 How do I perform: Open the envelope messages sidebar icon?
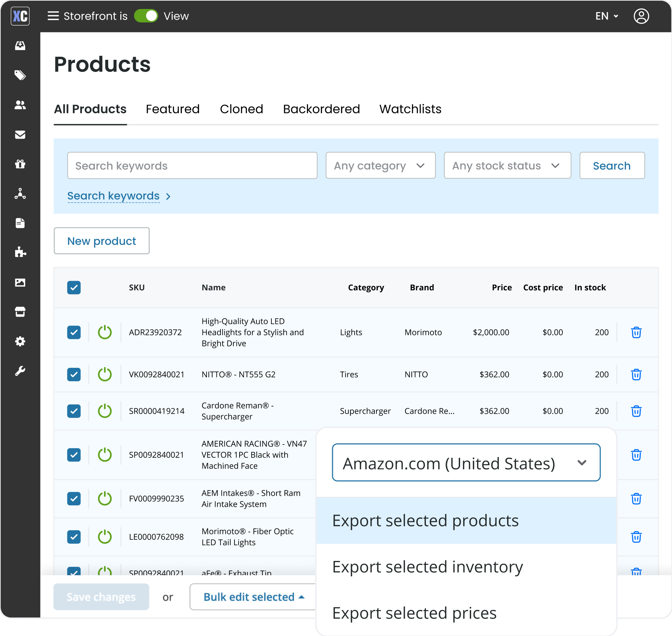(20, 134)
